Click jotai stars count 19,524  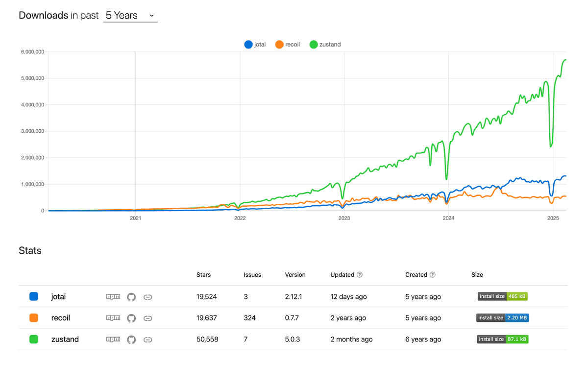tap(207, 296)
